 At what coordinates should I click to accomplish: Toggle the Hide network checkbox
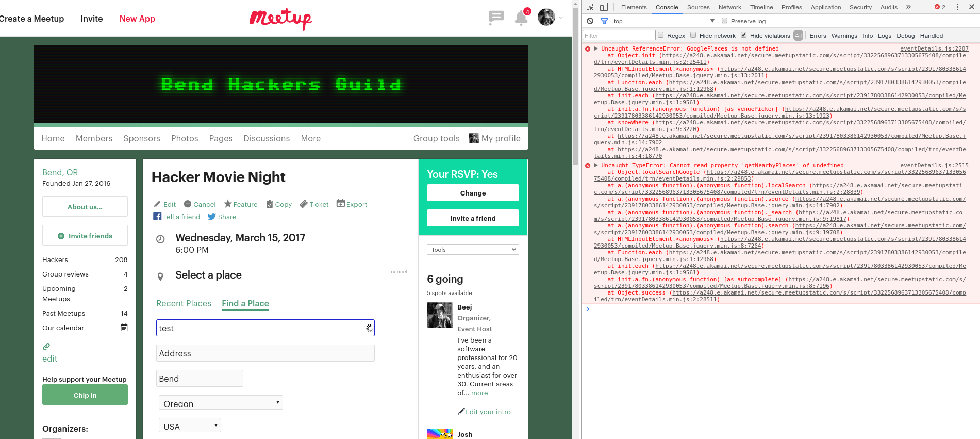[x=693, y=35]
